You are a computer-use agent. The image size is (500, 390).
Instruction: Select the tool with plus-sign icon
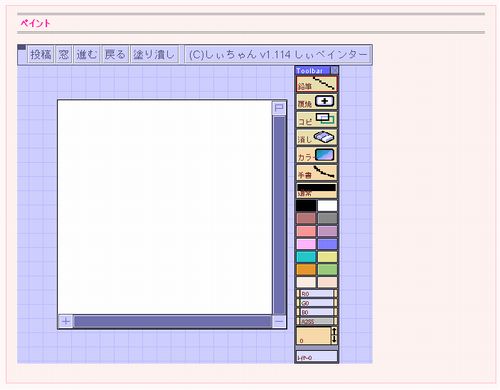tap(317, 102)
